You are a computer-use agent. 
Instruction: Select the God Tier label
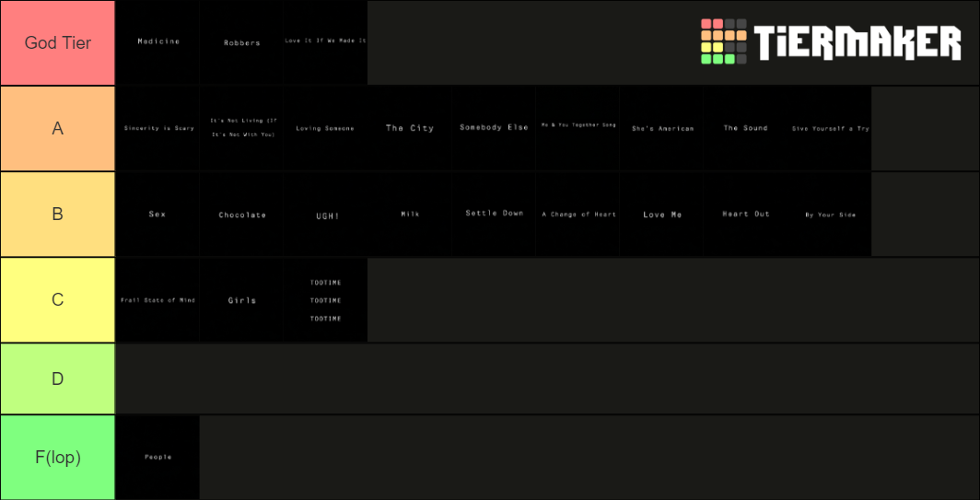[x=57, y=42]
